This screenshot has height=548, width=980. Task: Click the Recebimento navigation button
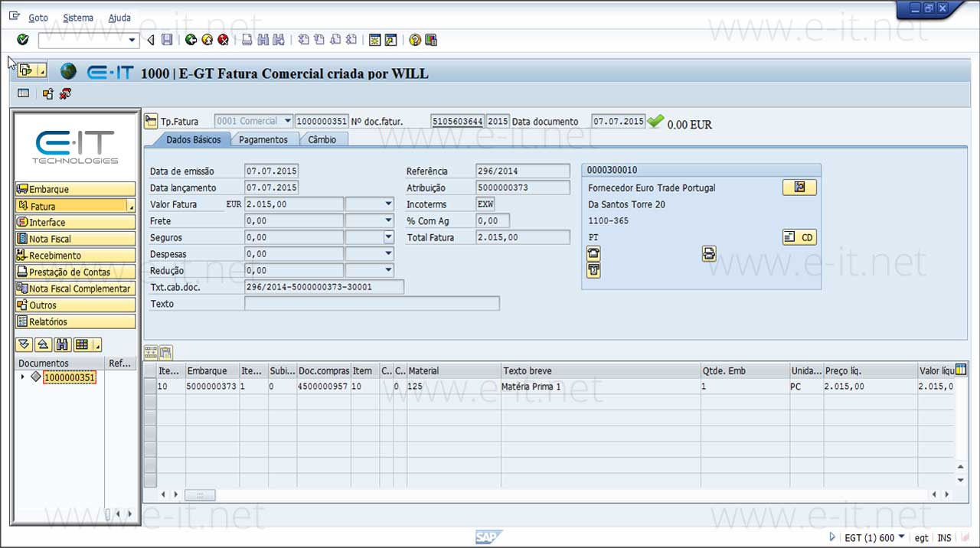(75, 255)
